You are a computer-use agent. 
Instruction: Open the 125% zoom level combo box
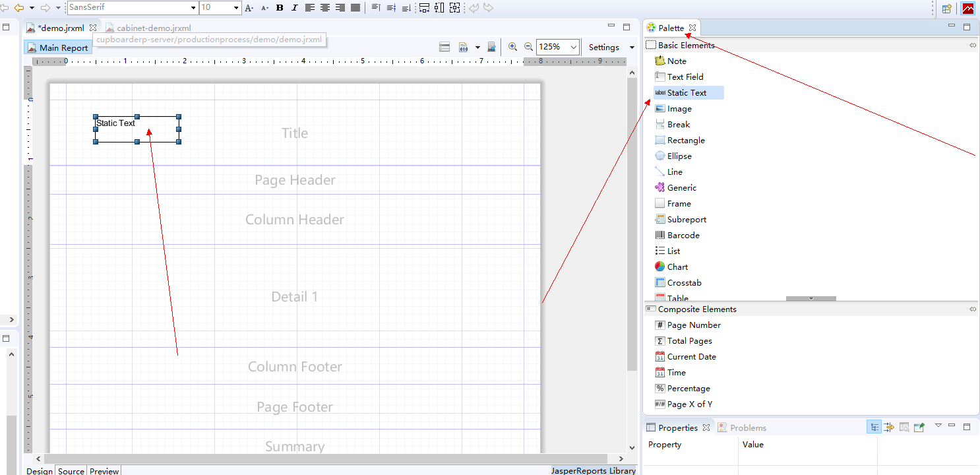tap(558, 47)
